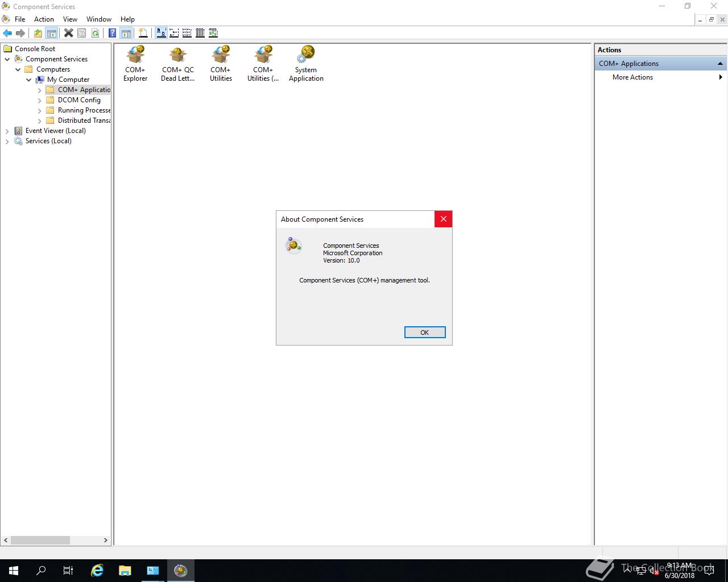This screenshot has height=582, width=728.
Task: Click the taskbar Search icon
Action: tap(41, 571)
